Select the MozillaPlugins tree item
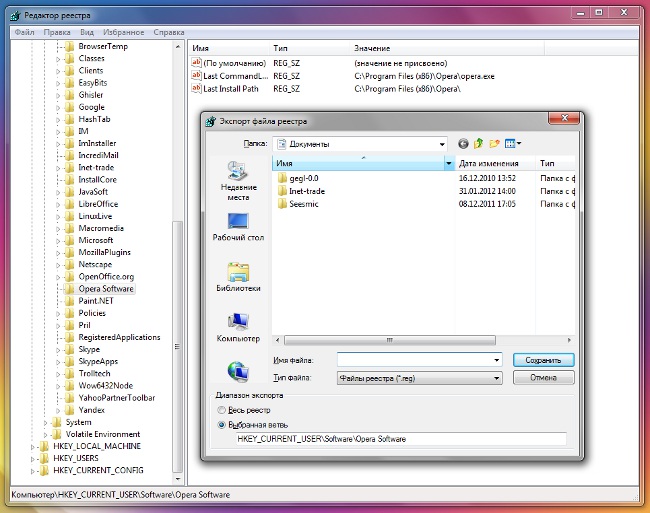Screen dimensions: 650x513 coord(104,252)
